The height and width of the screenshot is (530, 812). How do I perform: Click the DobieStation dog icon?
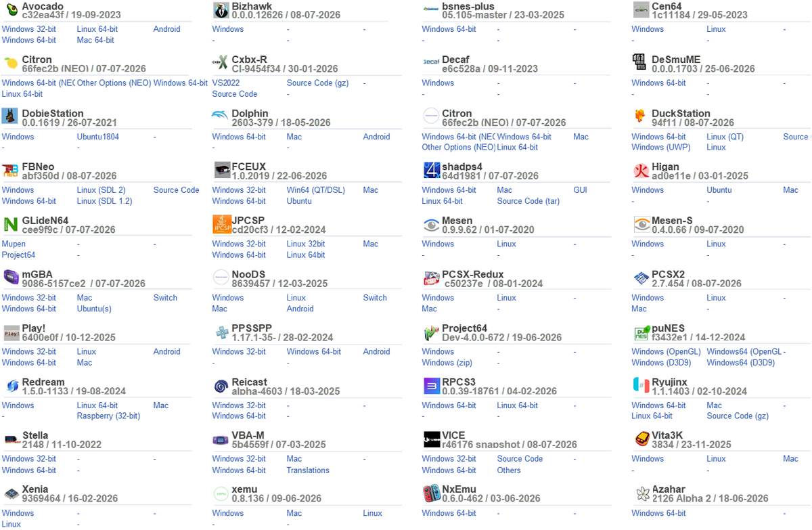(x=10, y=116)
